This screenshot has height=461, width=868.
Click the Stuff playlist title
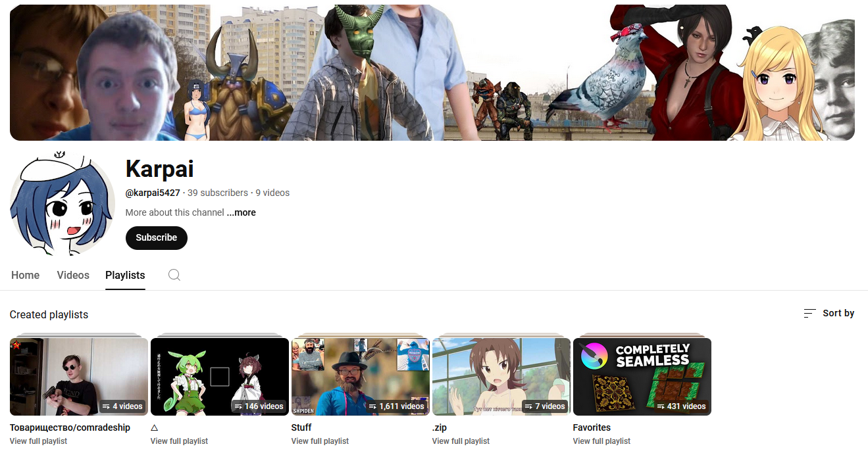[x=301, y=427]
